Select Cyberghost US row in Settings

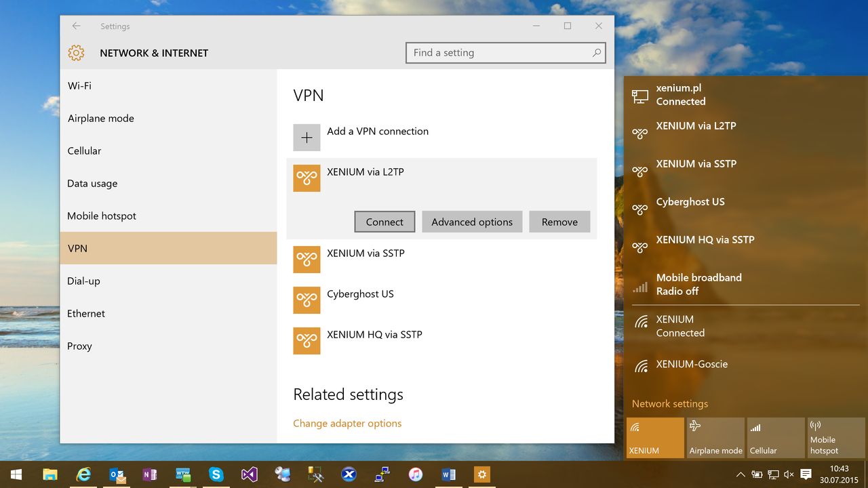pos(441,300)
